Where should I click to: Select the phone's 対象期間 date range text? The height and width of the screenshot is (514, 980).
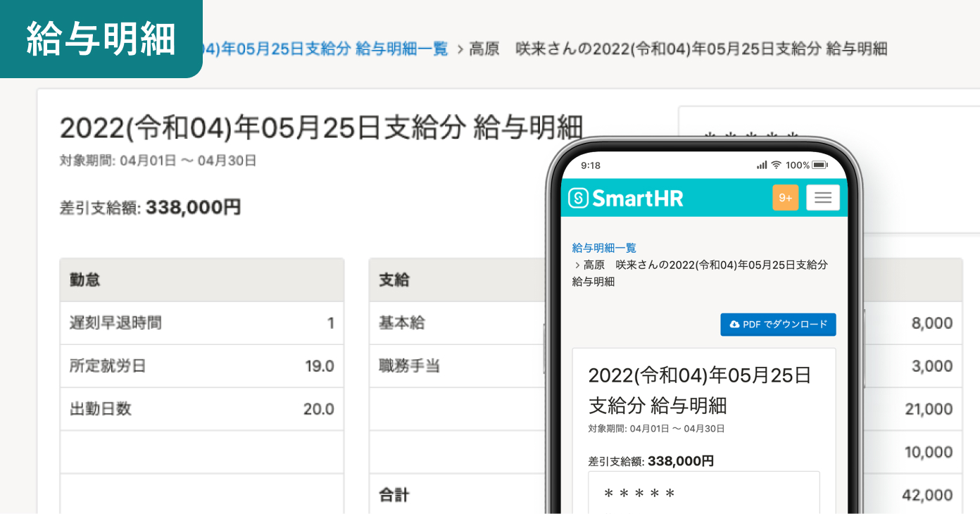tap(656, 428)
